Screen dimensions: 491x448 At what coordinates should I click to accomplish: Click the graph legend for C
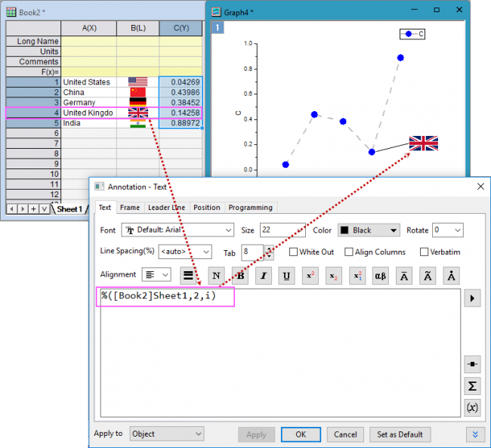pos(412,34)
